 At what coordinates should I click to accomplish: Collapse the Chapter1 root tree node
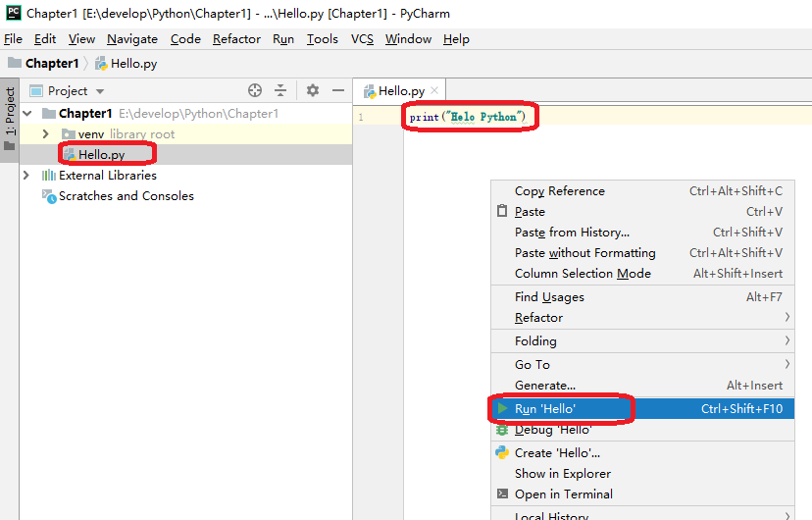28,114
